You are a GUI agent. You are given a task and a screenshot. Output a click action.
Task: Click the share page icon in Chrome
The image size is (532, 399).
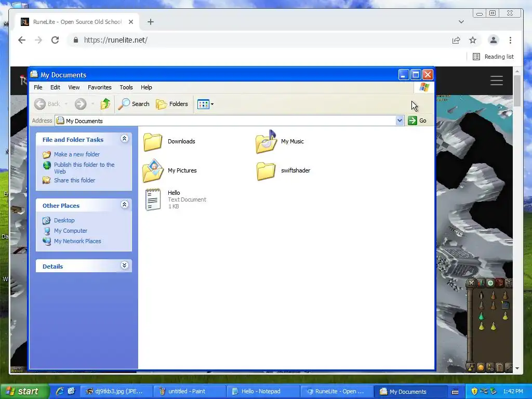pos(456,40)
